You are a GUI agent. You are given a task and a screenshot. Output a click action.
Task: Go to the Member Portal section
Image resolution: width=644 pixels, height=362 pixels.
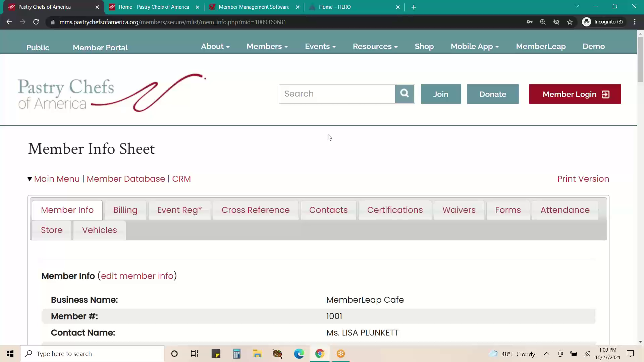(100, 48)
